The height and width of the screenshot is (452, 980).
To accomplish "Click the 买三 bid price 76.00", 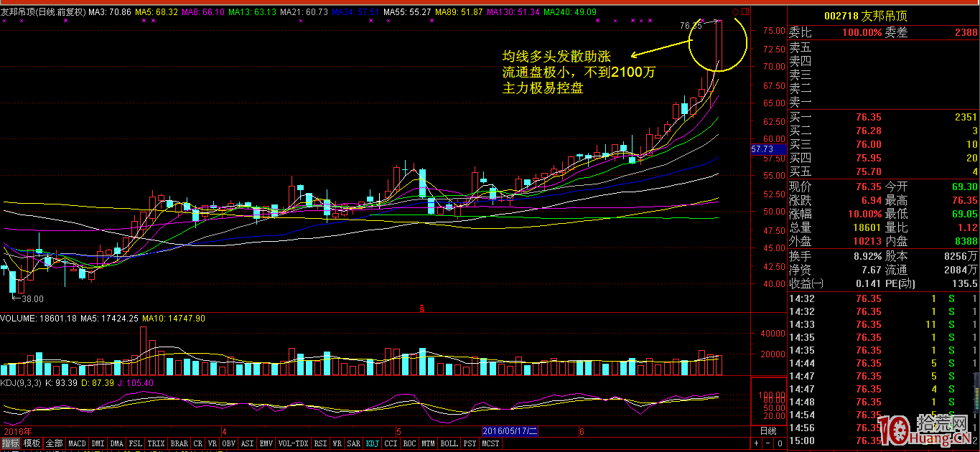I will pyautogui.click(x=868, y=144).
